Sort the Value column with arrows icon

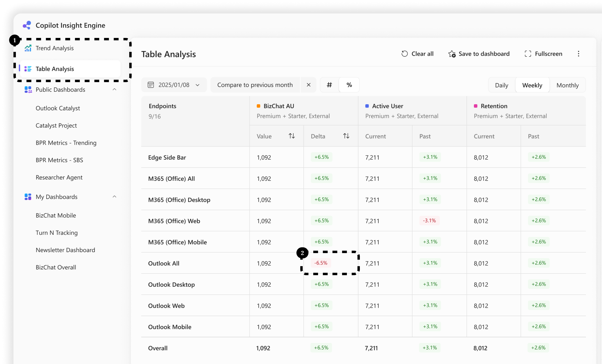click(x=292, y=136)
